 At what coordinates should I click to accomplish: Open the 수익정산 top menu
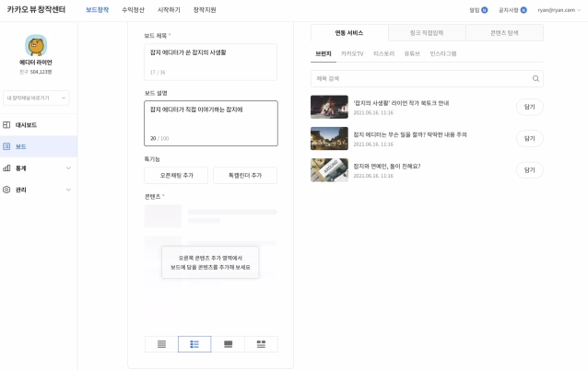(133, 10)
